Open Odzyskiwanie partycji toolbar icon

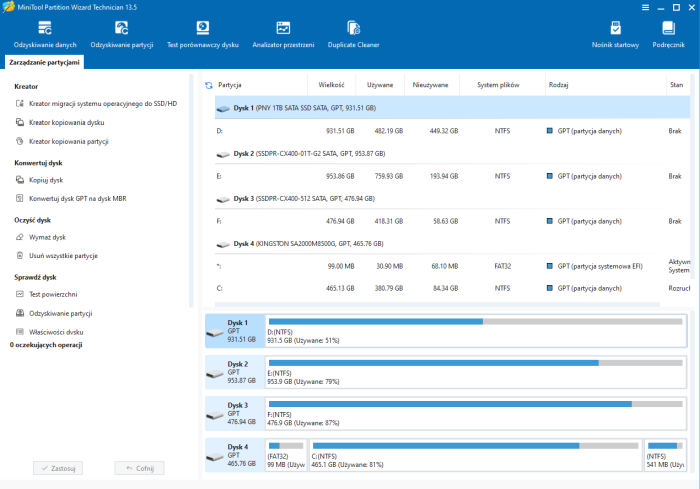pyautogui.click(x=121, y=35)
